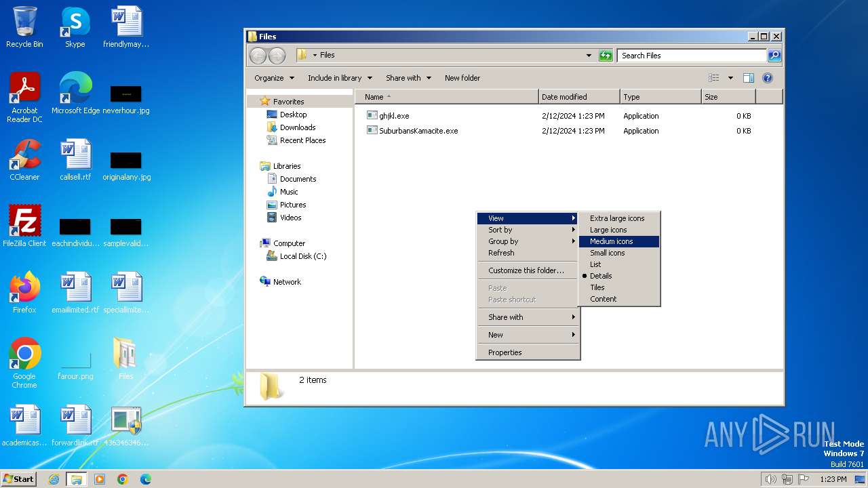Open CCleaner desktop shortcut
868x488 pixels.
click(24, 160)
